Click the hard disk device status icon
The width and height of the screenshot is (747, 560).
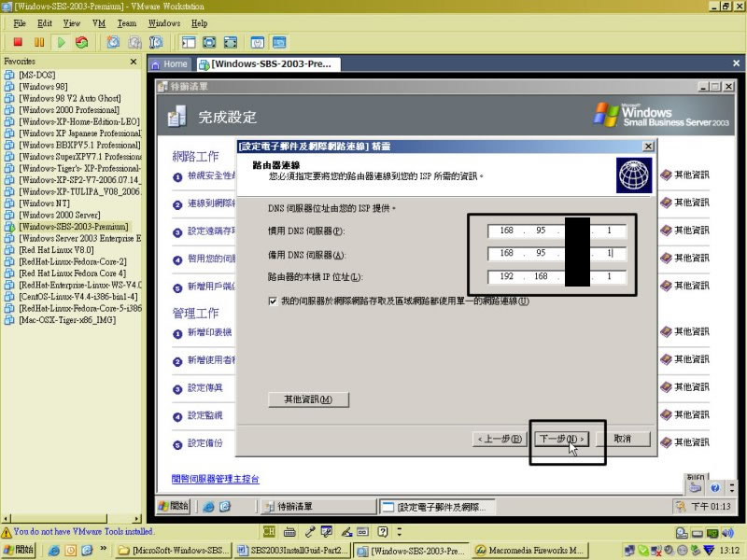coord(697,533)
